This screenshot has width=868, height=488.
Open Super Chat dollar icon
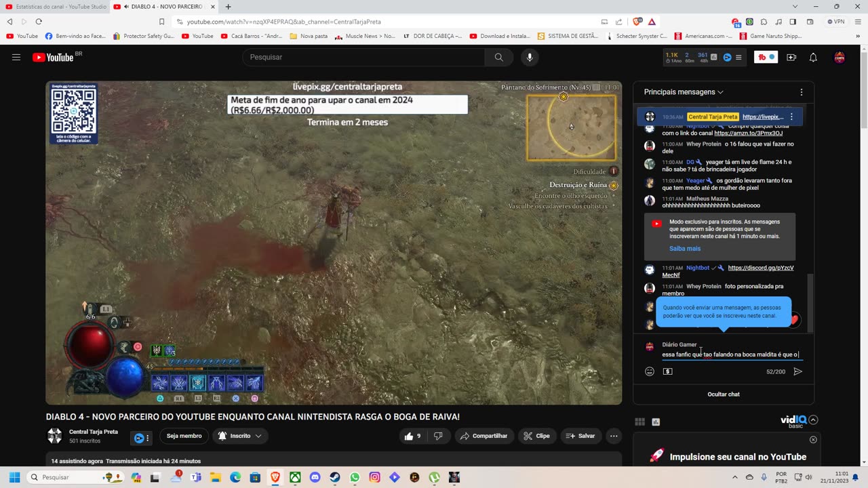(668, 371)
